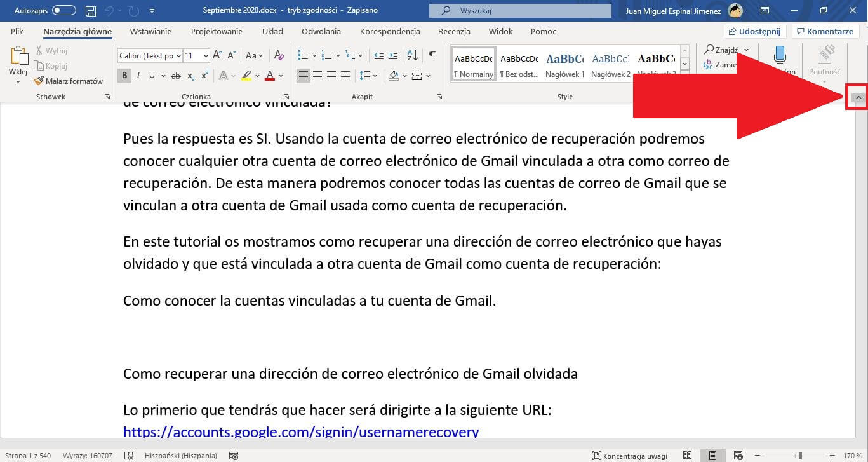Open the multilevel list dropdown
The image size is (868, 462).
[361, 55]
